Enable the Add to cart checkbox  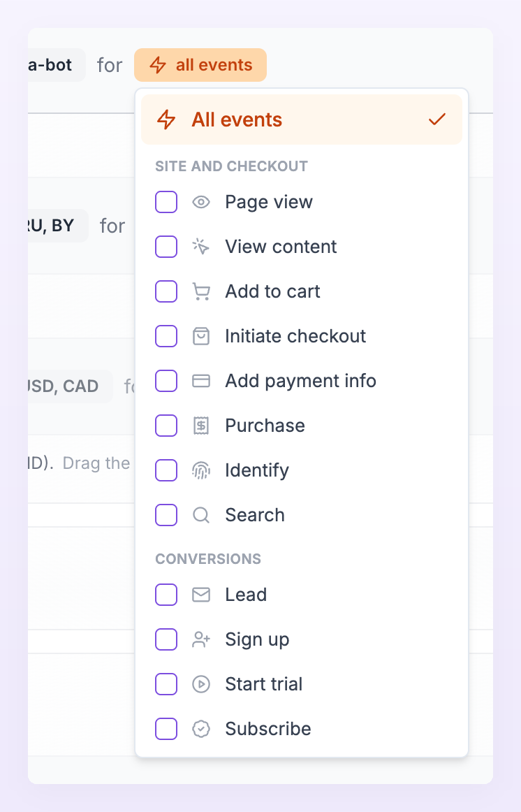click(x=166, y=291)
